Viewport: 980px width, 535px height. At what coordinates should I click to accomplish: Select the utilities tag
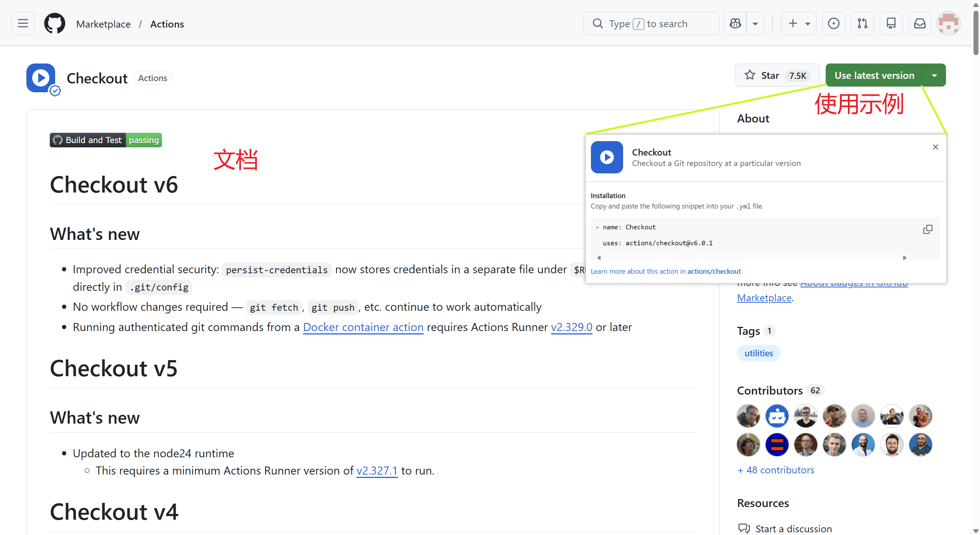(758, 353)
